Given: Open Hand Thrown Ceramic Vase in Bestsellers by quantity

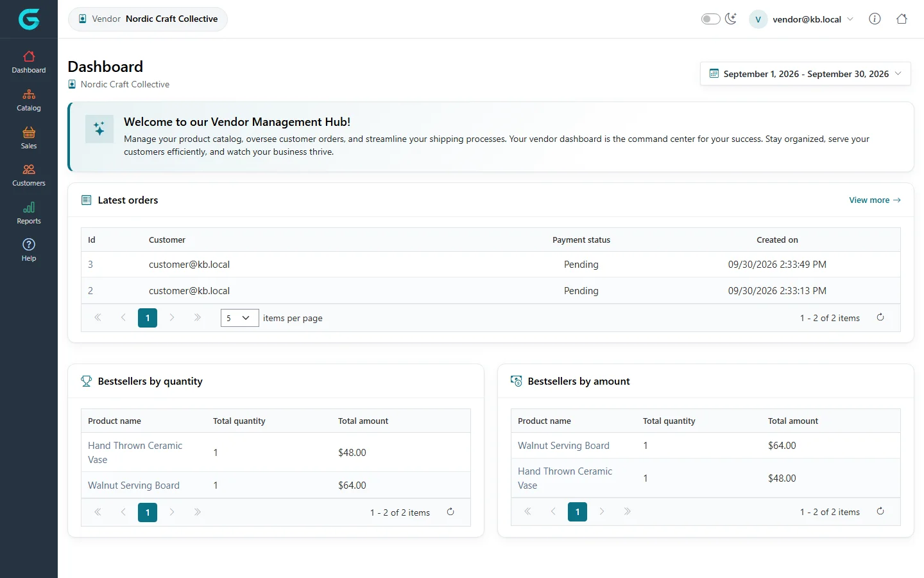Looking at the screenshot, I should coord(135,452).
